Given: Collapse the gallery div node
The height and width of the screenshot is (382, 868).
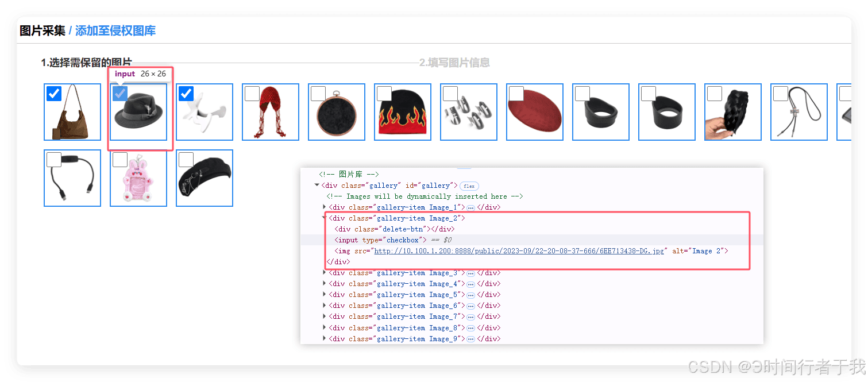Looking at the screenshot, I should coord(317,185).
